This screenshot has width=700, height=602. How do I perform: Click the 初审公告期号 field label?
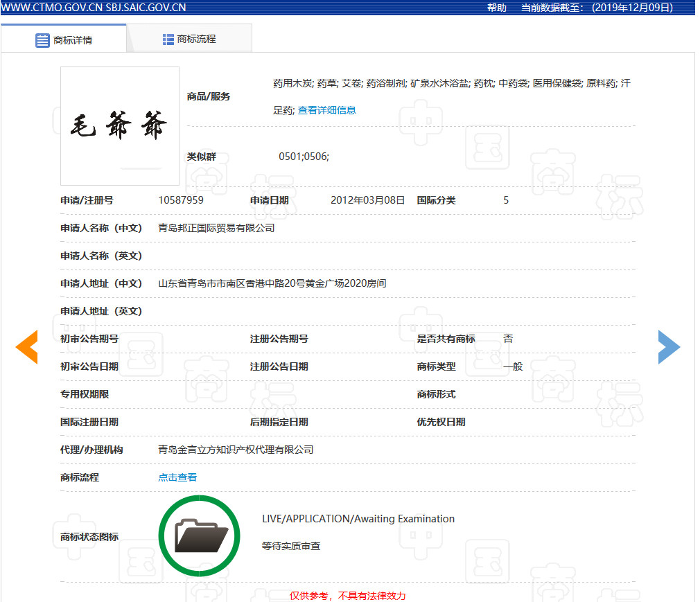click(89, 339)
